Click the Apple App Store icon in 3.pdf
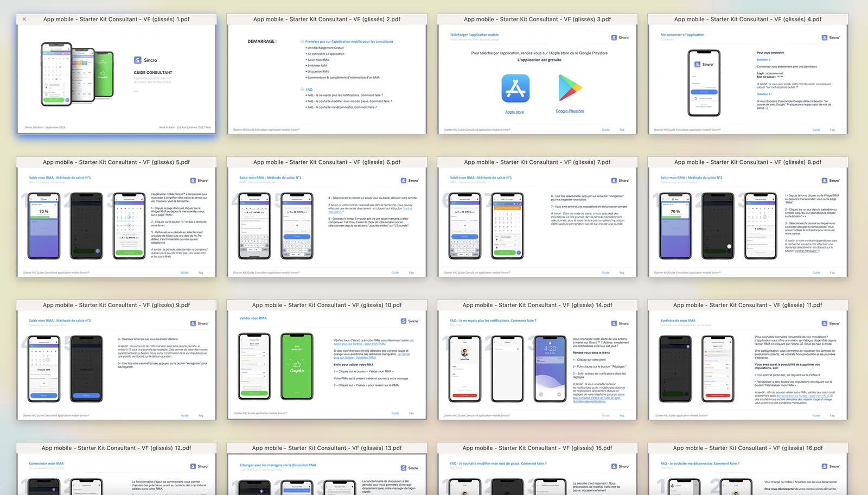The width and height of the screenshot is (868, 495). click(x=515, y=88)
